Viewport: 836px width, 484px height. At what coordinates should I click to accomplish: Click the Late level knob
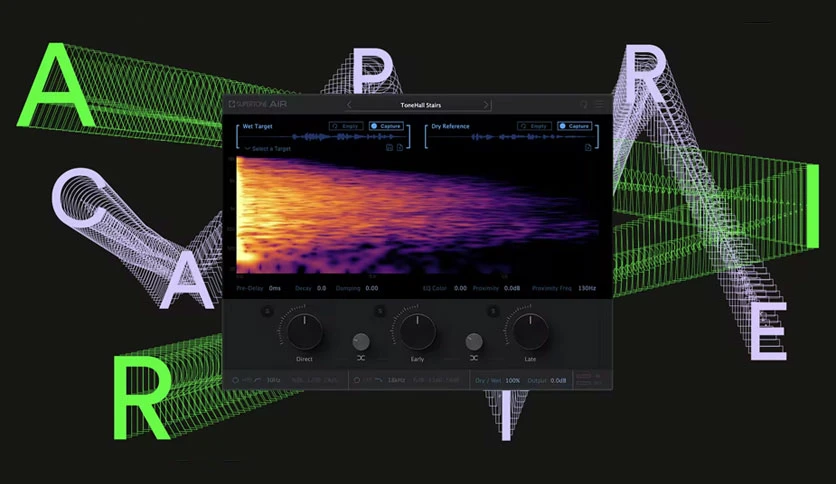pos(530,331)
